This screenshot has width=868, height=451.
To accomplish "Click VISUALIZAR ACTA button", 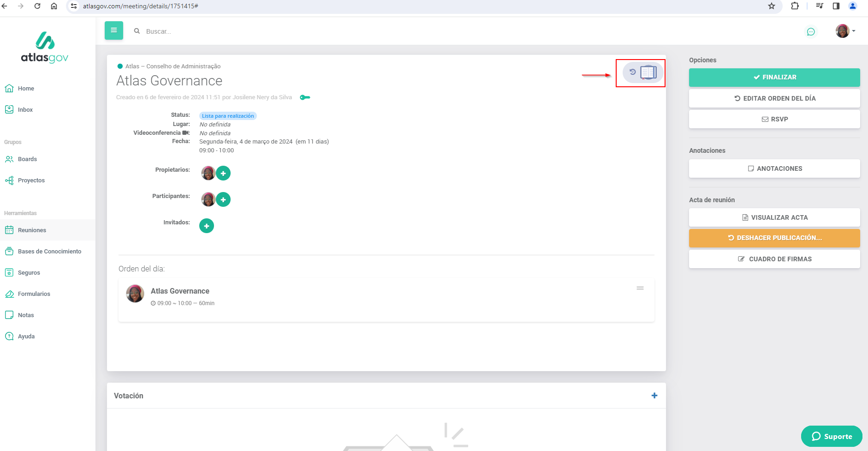I will (x=774, y=217).
